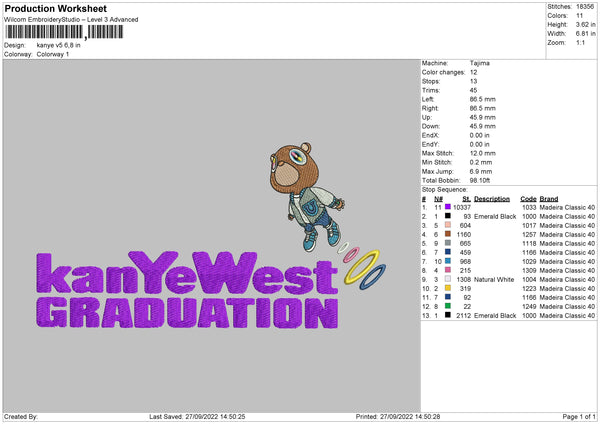Viewport: 600px width, 424px height.
Task: Click the Width value 6.81 in
Action: [x=585, y=34]
